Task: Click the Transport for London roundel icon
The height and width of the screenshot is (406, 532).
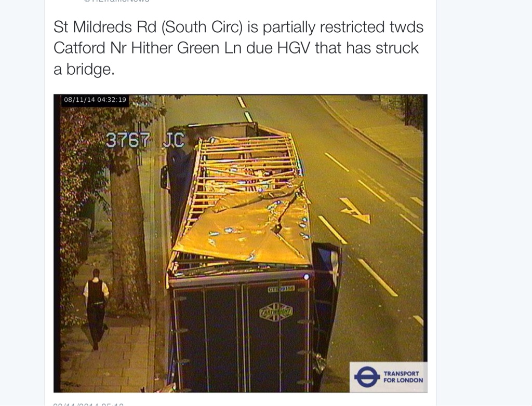Action: point(367,377)
